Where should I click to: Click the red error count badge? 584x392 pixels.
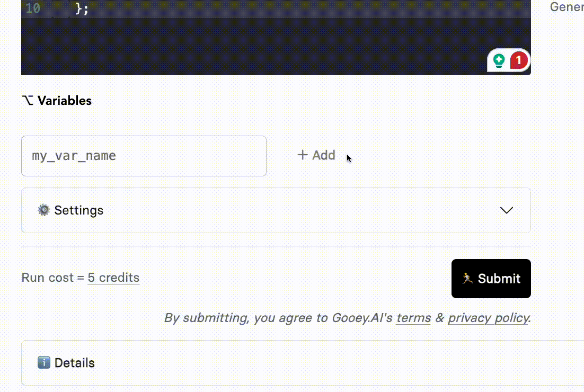pyautogui.click(x=519, y=60)
